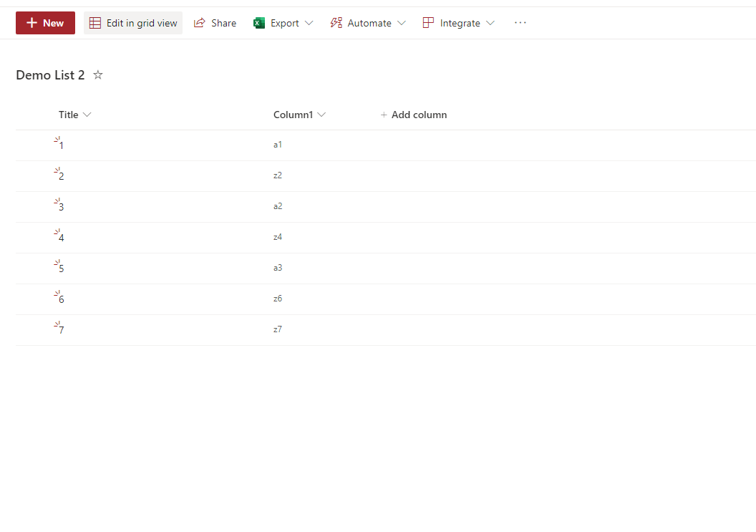Click the New button
The image size is (756, 532).
[45, 22]
